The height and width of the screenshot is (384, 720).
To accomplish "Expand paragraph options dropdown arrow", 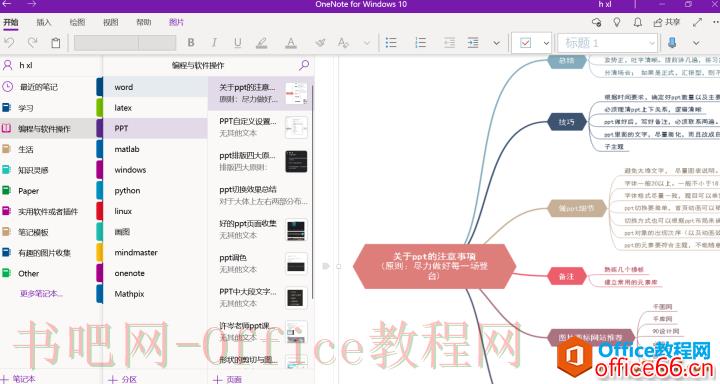I will coord(496,43).
